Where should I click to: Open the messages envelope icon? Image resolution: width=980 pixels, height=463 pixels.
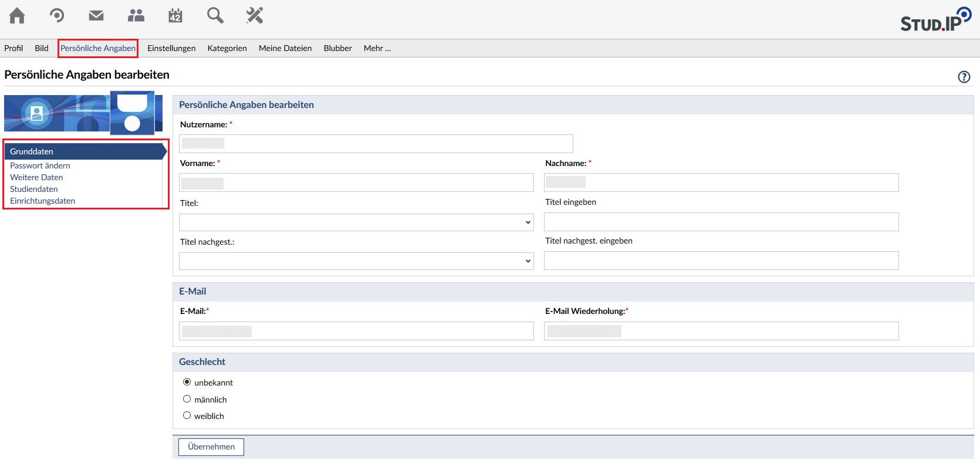point(96,15)
